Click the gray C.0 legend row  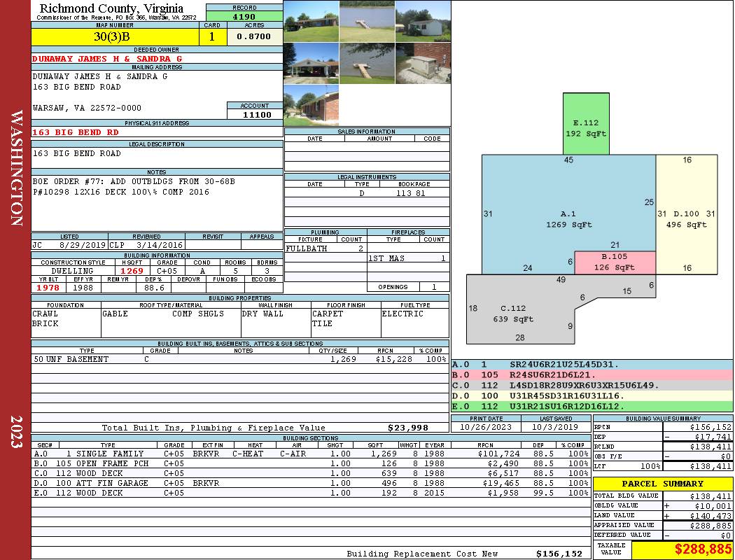coord(591,385)
